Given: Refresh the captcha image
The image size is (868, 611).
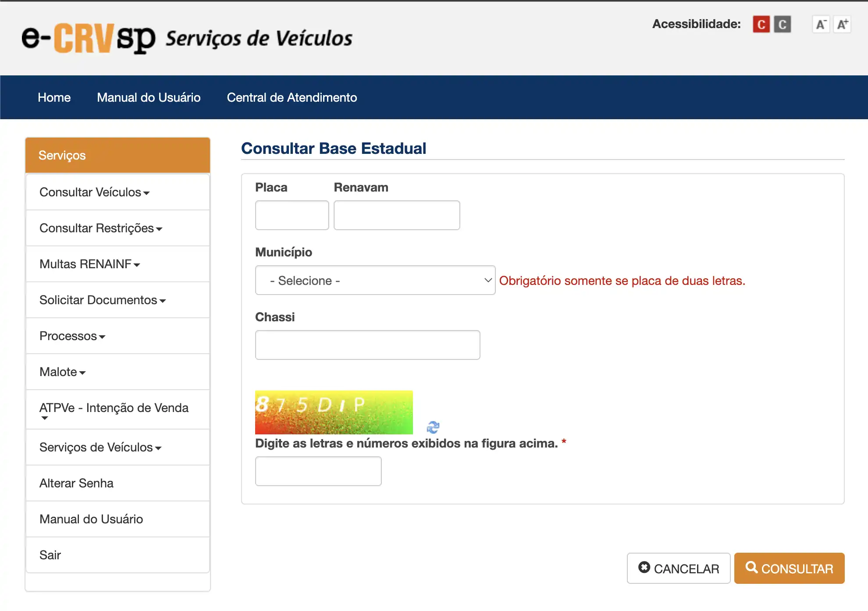Looking at the screenshot, I should click(433, 427).
